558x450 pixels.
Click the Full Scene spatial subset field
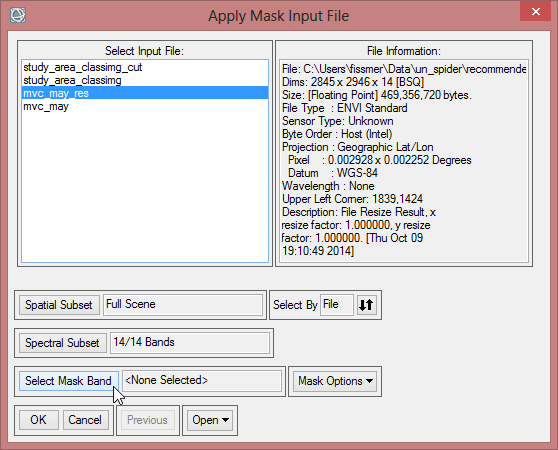click(183, 305)
